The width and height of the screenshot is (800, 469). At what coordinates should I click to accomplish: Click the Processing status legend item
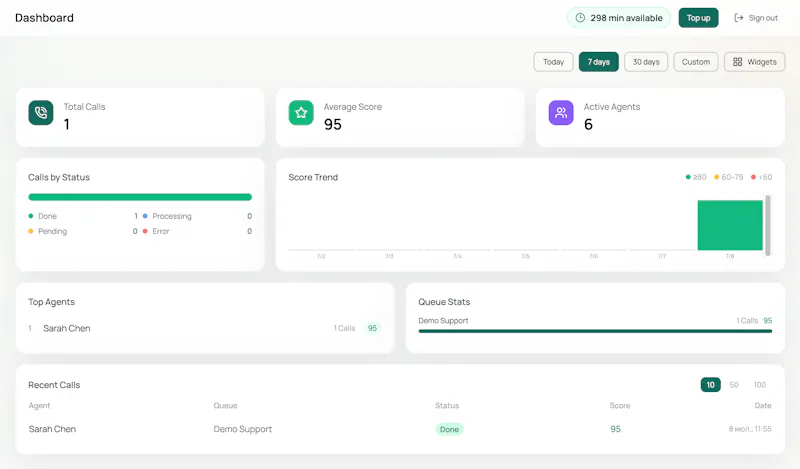197,216
